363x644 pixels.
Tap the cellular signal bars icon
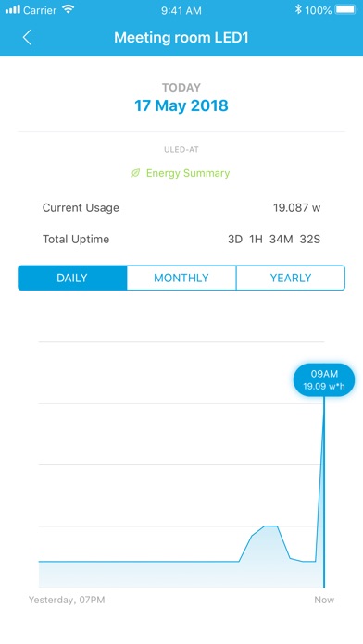click(12, 9)
